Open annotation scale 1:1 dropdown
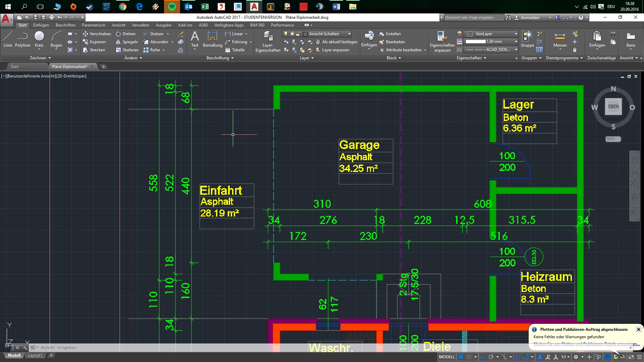Screen dimensions: 644x362 coord(566,357)
